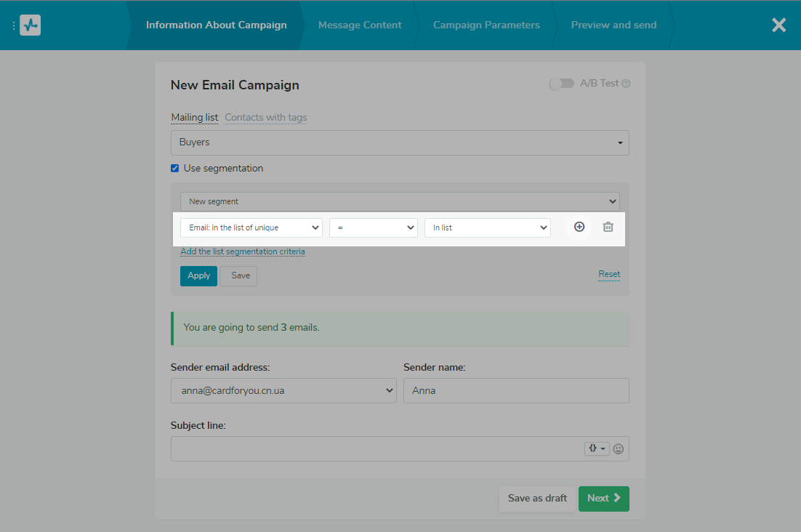Image resolution: width=801 pixels, height=532 pixels.
Task: Delete the segment condition with trash icon
Action: point(608,227)
